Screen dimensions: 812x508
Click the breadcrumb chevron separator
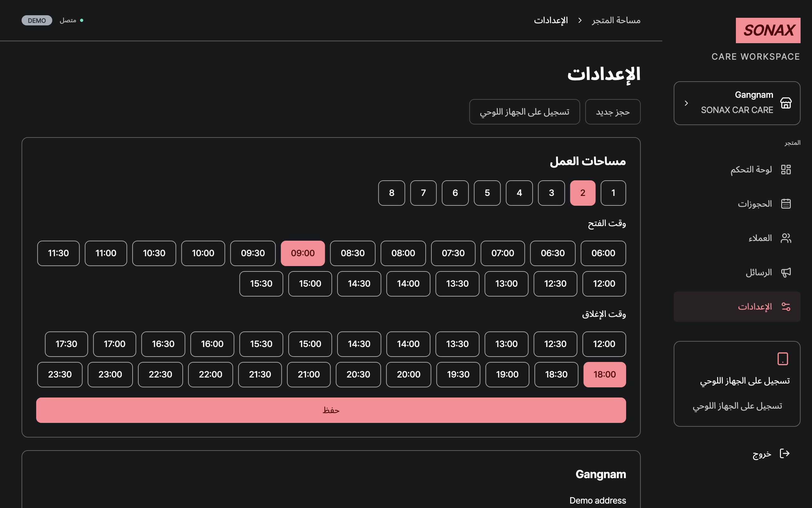(580, 21)
